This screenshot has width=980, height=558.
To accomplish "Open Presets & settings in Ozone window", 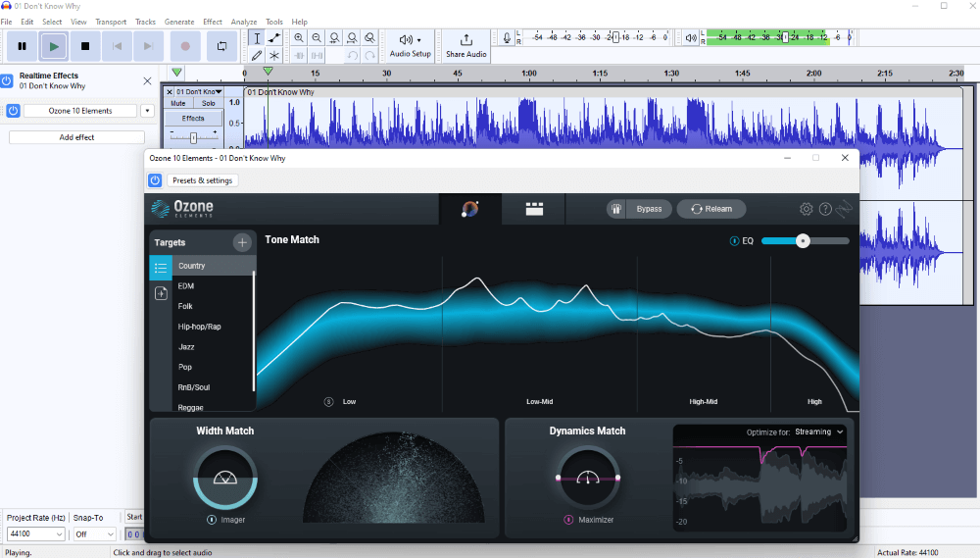I will coord(203,180).
